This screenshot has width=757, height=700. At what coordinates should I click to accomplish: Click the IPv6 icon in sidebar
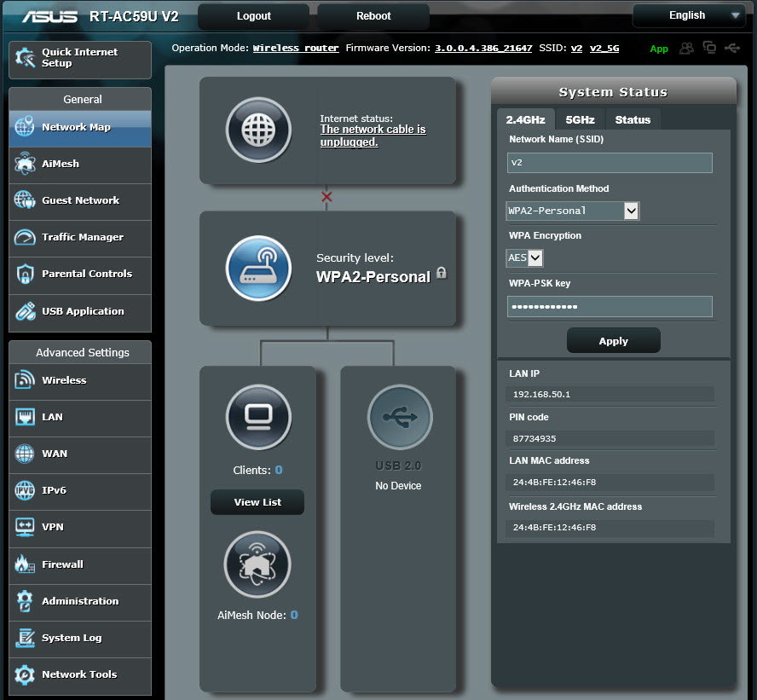coord(25,490)
